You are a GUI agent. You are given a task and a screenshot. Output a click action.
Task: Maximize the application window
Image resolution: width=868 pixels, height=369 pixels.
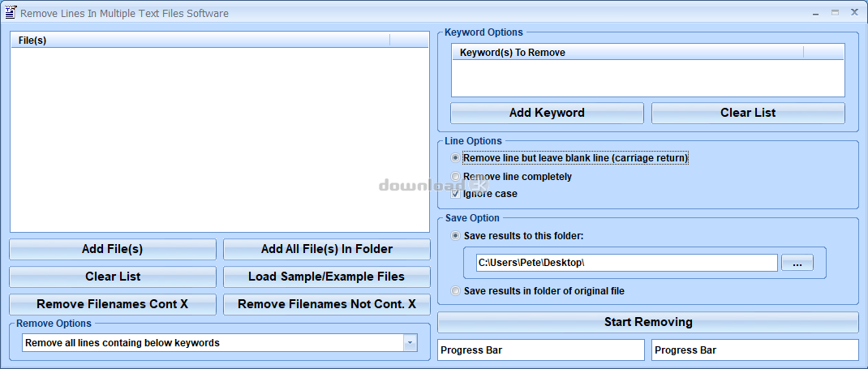pyautogui.click(x=835, y=12)
